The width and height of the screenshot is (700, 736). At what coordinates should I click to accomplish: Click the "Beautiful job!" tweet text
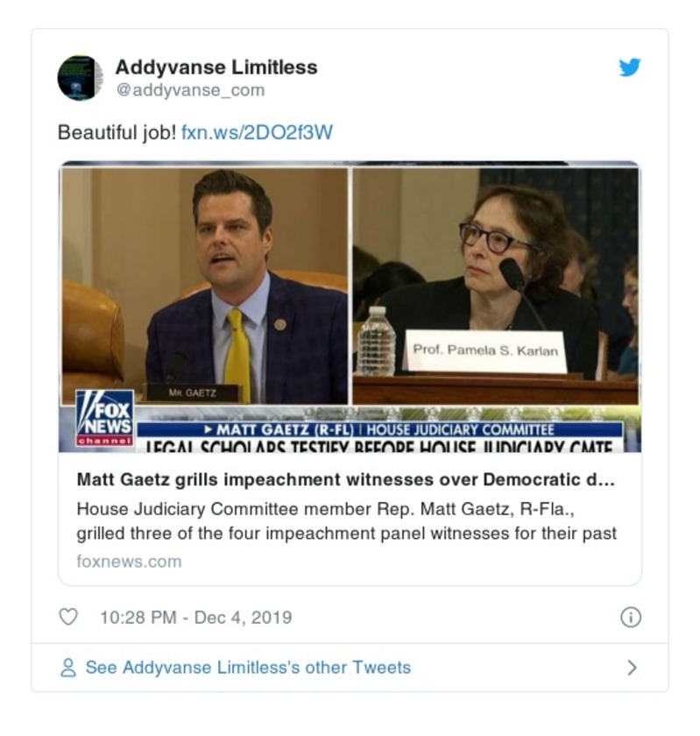tap(117, 132)
